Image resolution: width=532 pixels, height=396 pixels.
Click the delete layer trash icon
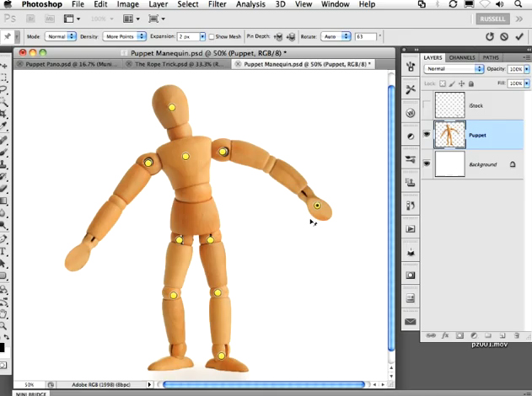(x=515, y=334)
